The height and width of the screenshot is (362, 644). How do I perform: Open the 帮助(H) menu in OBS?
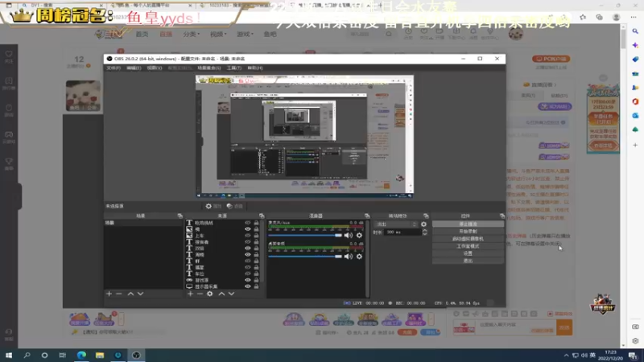(x=254, y=68)
